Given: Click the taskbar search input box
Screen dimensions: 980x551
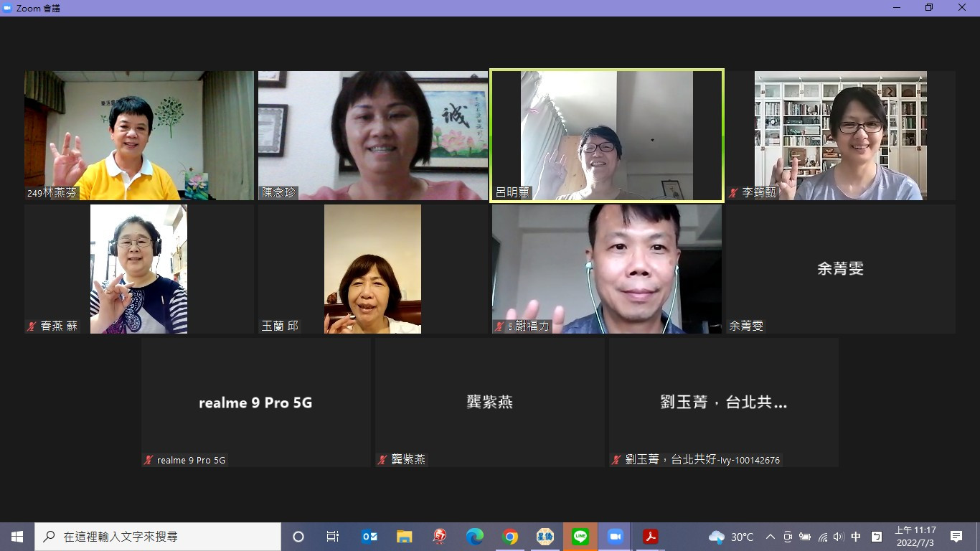Looking at the screenshot, I should coord(158,537).
